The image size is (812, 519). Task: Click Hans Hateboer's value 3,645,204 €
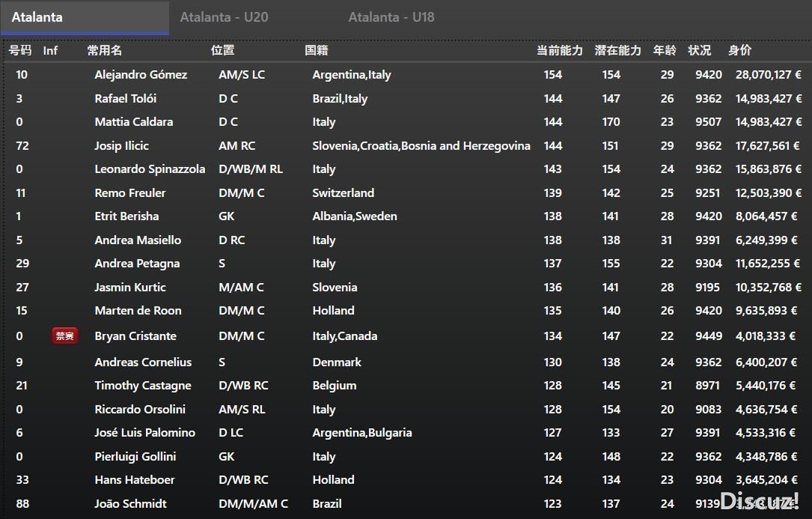pos(766,479)
